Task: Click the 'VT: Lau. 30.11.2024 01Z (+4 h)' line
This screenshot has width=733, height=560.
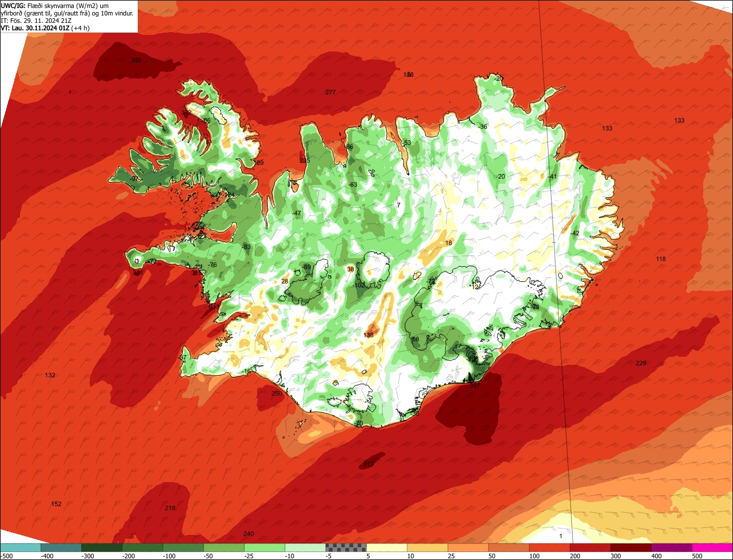Action: click(45, 27)
